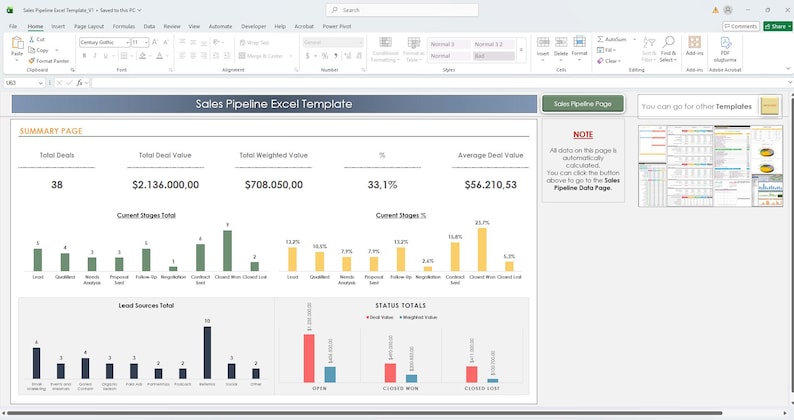Collapse the ribbon with the chevron

788,68
